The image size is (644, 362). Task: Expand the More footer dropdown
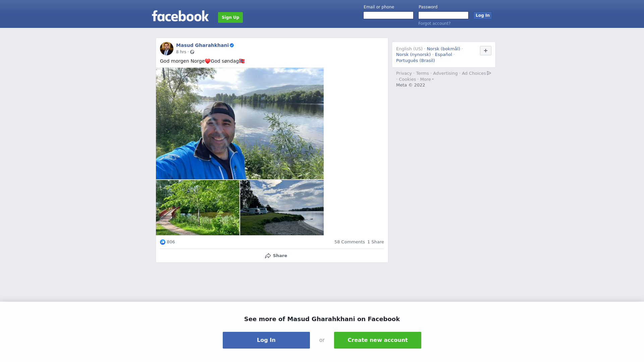coord(427,79)
